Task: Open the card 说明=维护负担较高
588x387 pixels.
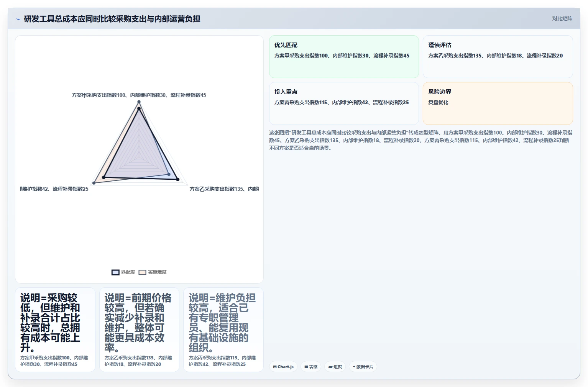Action: click(223, 330)
